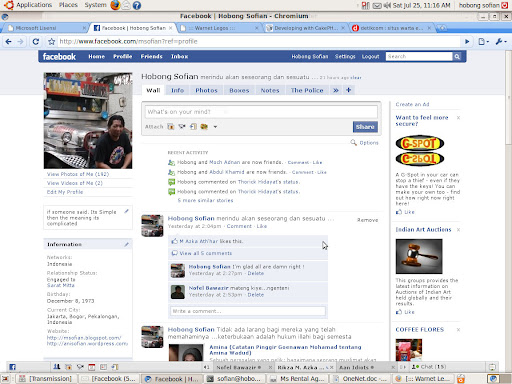
Task: Switch to the Info tab
Action: tap(177, 90)
